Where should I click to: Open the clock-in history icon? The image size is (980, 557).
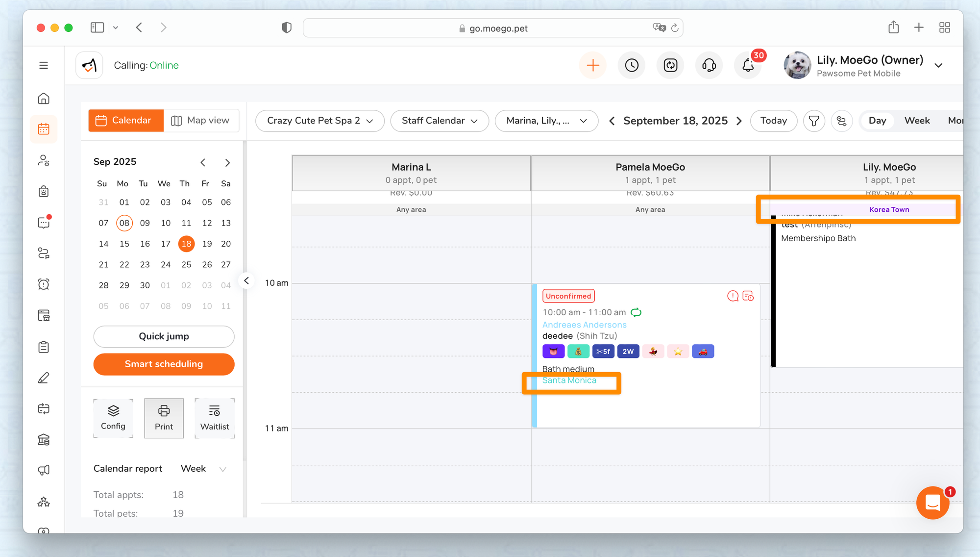[x=632, y=65]
